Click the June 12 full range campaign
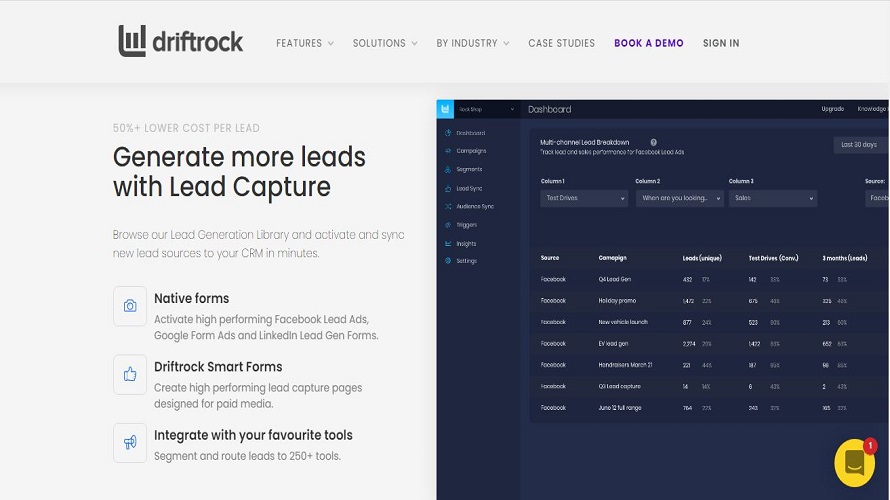The image size is (890, 500). pyautogui.click(x=620, y=408)
